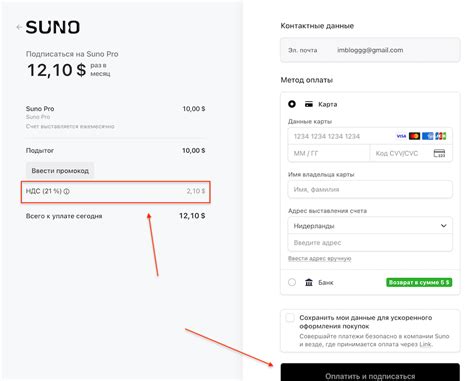Viewport: 474px width, 381px height.
Task: Focus the card number field
Action: [370, 136]
